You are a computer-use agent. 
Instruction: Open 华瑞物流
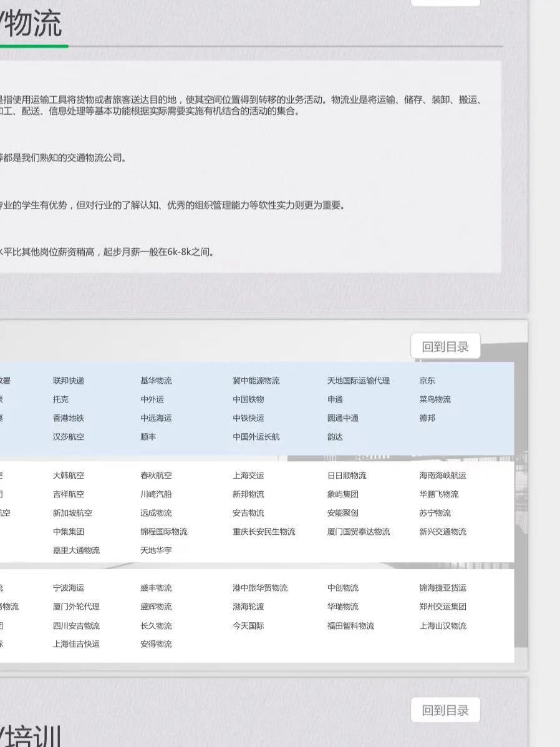[x=343, y=607]
